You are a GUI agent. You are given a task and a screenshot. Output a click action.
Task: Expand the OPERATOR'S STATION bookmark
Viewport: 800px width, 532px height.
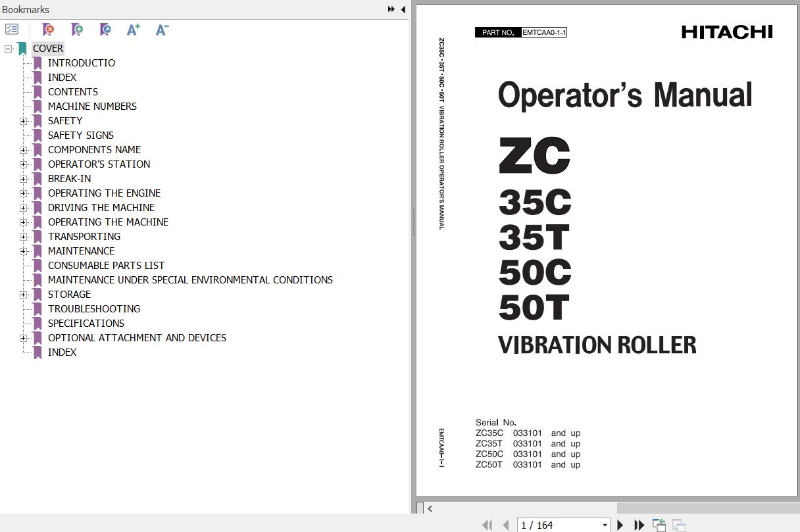[23, 164]
